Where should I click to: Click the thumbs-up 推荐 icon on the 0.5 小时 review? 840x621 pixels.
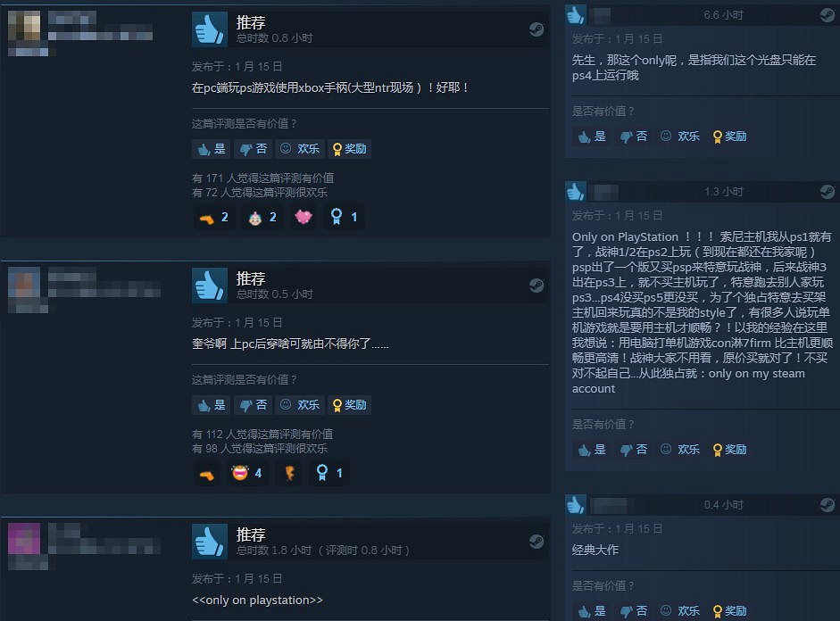coord(210,286)
